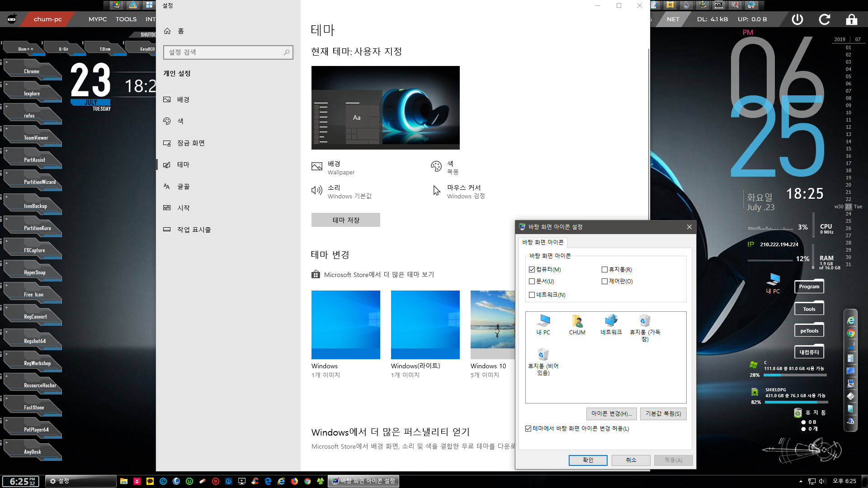Check the 네트워크(N) checkbox
Screen dimensions: 868x488
(x=532, y=295)
